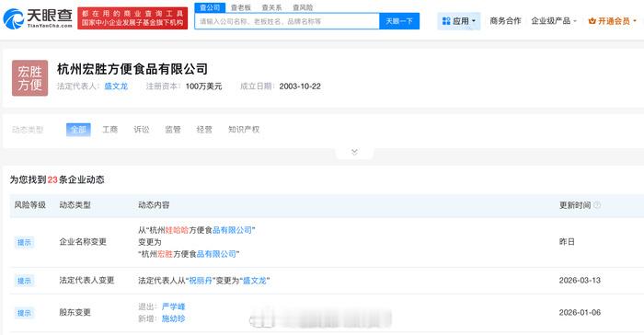The height and width of the screenshot is (335, 644).
Task: Click the 动态内容 column header
Action: [154, 204]
